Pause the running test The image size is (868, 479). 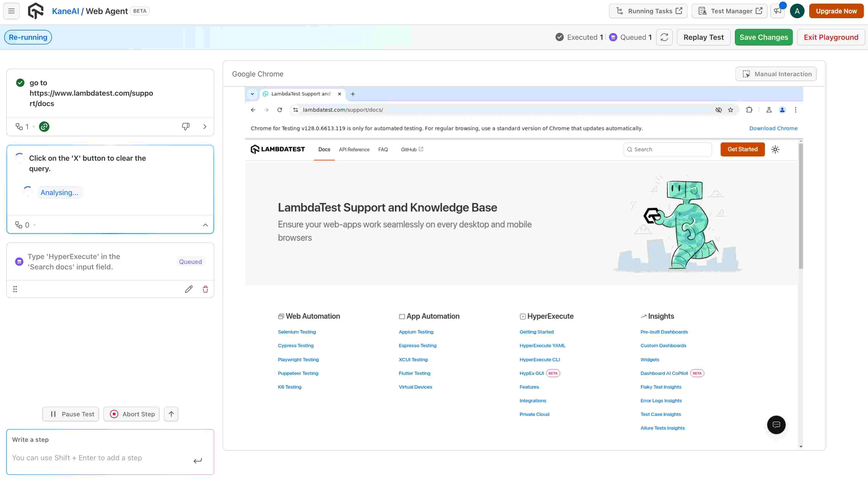71,414
